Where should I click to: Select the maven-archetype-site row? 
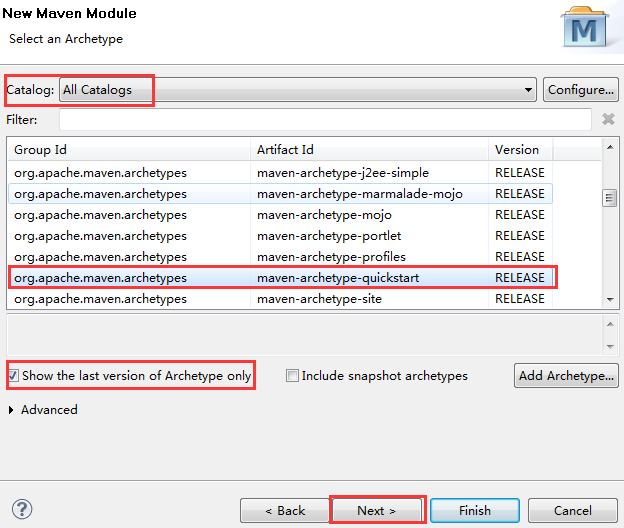pos(280,299)
